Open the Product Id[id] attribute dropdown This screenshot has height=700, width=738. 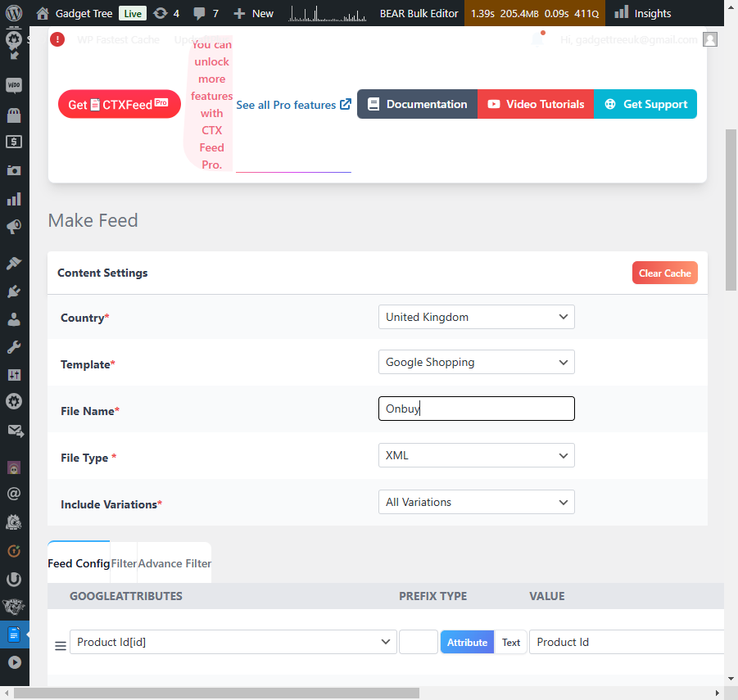(233, 642)
